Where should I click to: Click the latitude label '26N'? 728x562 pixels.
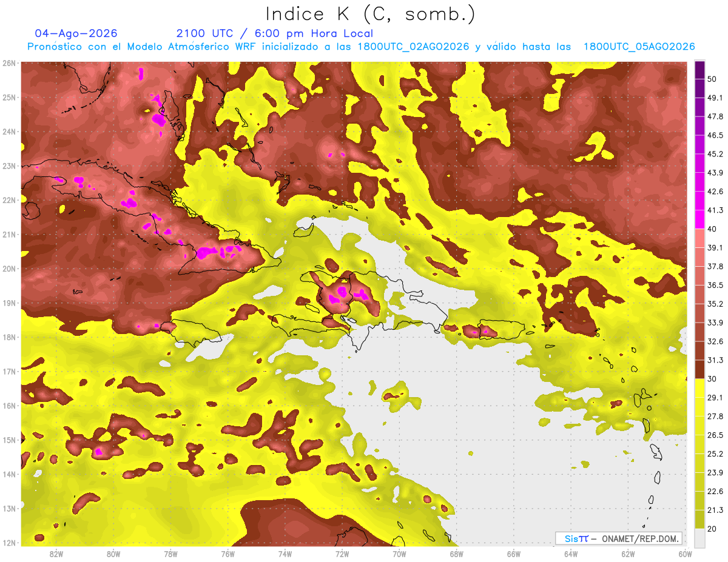[x=9, y=63]
